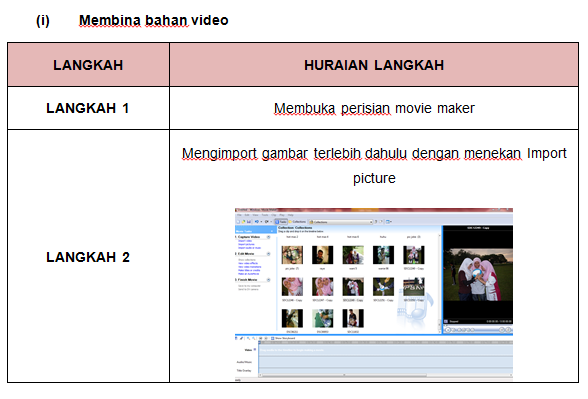588x399 pixels.
Task: Select the building sign photo thumbnail
Action: [414, 286]
